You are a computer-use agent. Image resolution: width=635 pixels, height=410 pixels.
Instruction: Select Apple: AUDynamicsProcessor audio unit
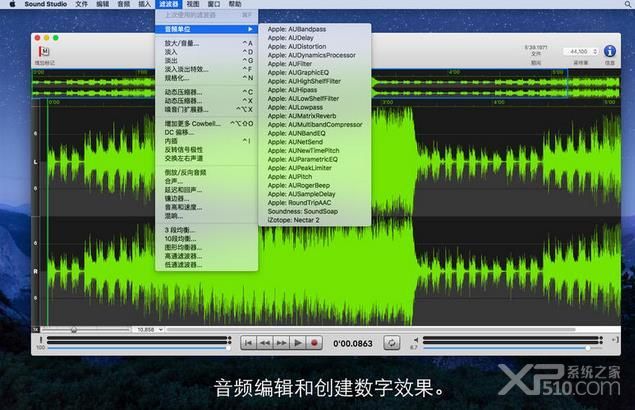click(x=315, y=55)
